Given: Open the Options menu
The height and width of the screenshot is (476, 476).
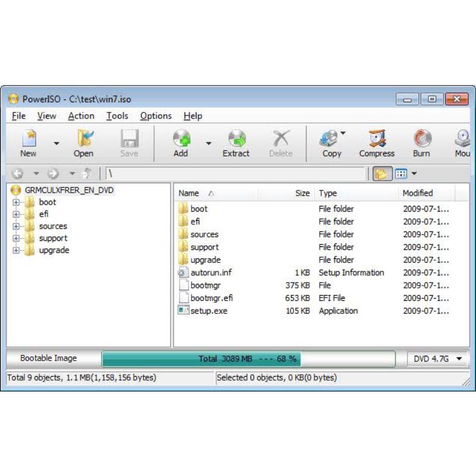Looking at the screenshot, I should 156,115.
